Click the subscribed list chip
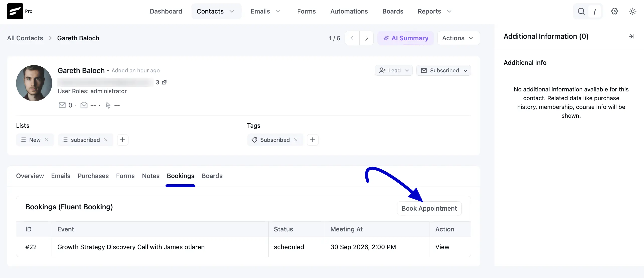The width and height of the screenshot is (644, 278). (85, 140)
